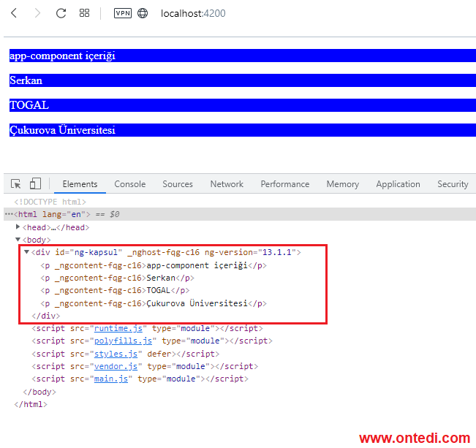The width and height of the screenshot is (476, 448).
Task: Click the 'TOGAL' paragraph on the page
Action: click(x=243, y=105)
